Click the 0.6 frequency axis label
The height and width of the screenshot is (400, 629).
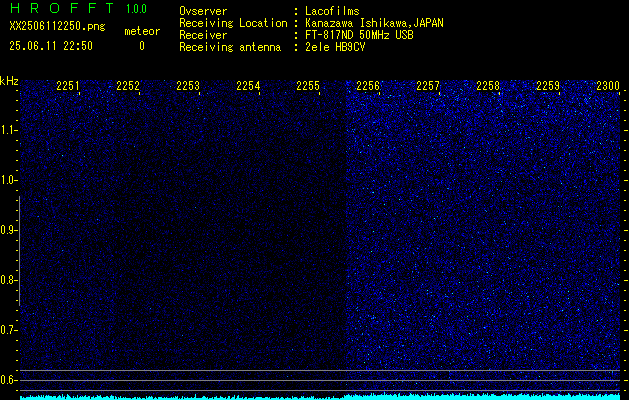pyautogui.click(x=7, y=380)
